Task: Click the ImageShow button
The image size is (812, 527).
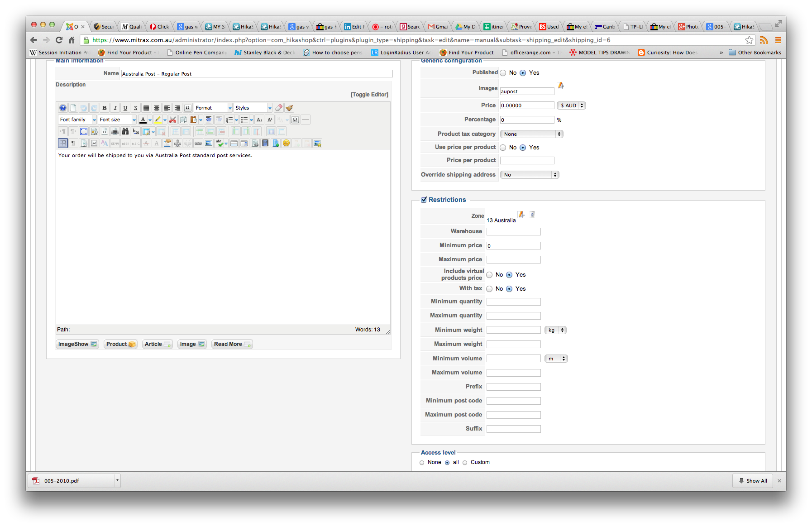Action: 77,344
